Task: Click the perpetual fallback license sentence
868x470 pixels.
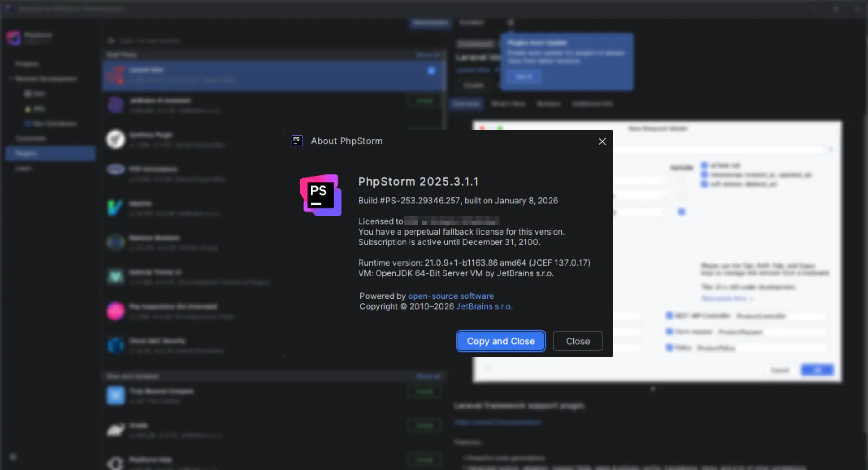Action: click(x=462, y=232)
